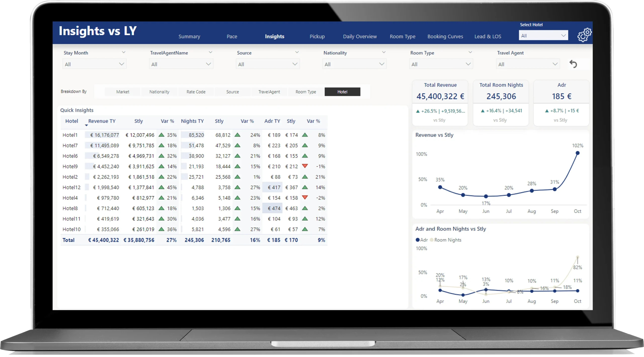
Task: Open the settings gear icon
Action: click(584, 35)
